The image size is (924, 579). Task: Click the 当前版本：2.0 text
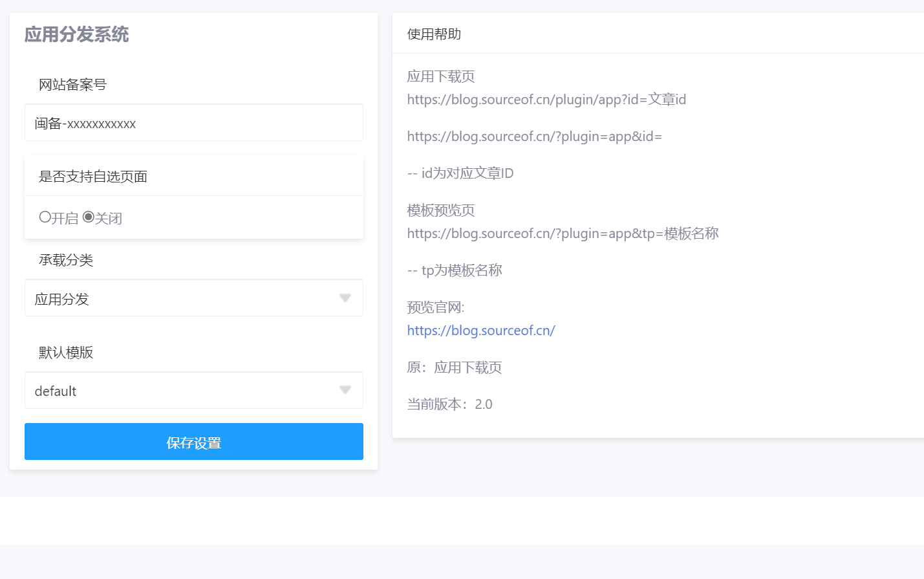coord(449,404)
